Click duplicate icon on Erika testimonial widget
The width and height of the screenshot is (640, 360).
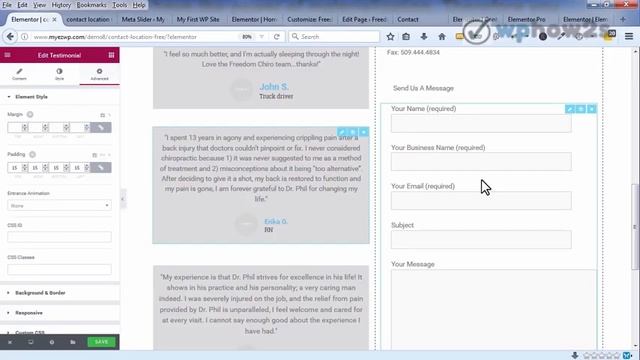[x=353, y=132]
